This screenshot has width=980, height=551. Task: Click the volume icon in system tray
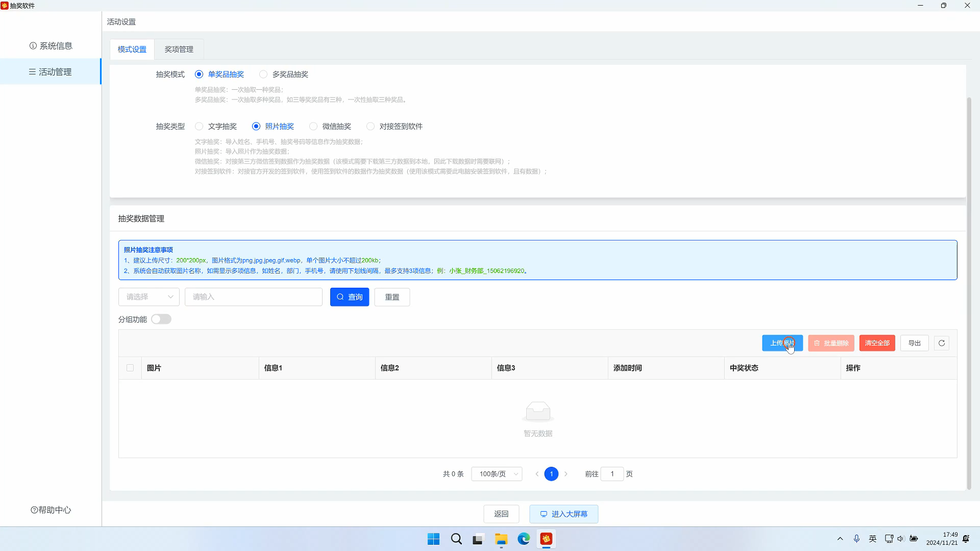901,539
